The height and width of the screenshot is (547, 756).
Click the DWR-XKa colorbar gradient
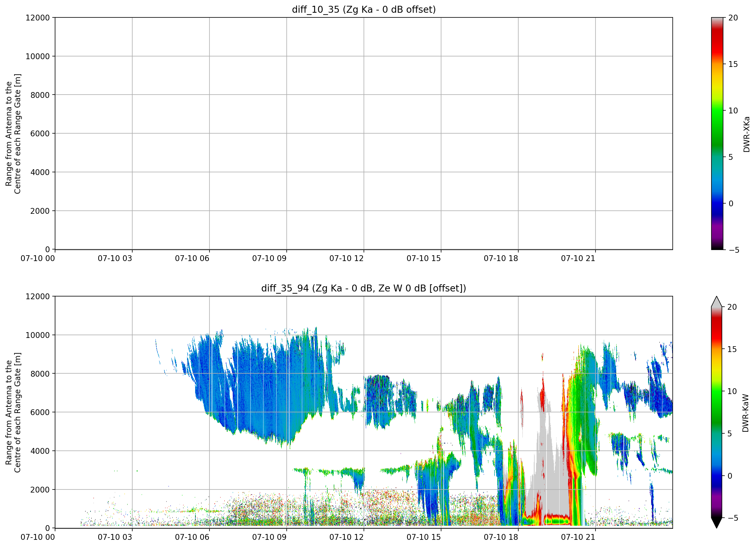click(x=717, y=134)
